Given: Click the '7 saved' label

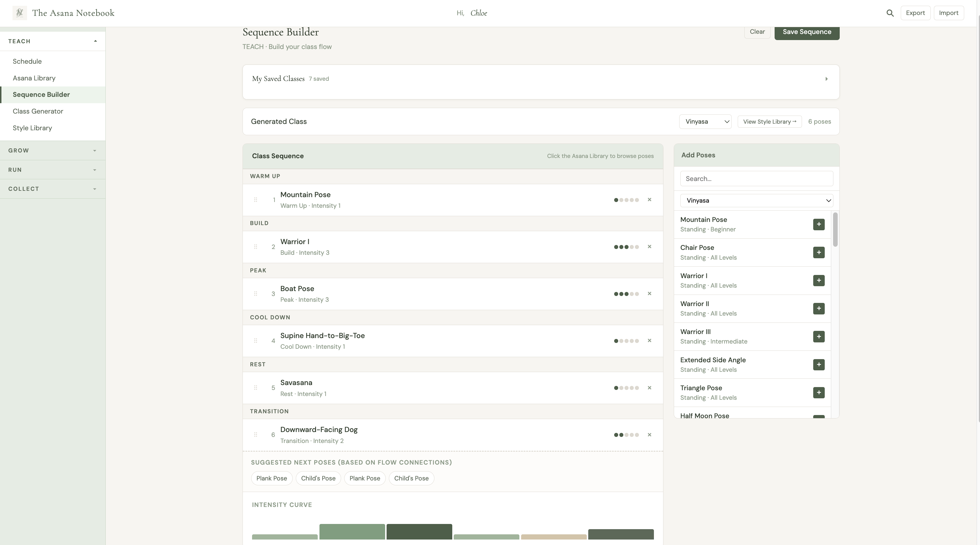Looking at the screenshot, I should [x=319, y=79].
